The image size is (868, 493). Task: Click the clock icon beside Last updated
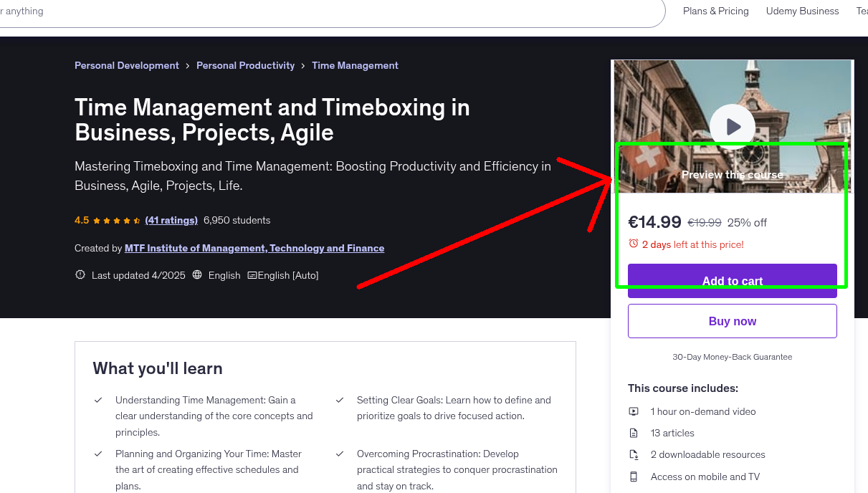coord(80,274)
